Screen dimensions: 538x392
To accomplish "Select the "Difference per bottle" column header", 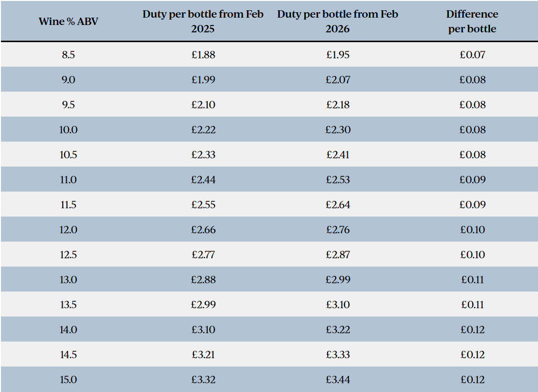I will point(472,22).
